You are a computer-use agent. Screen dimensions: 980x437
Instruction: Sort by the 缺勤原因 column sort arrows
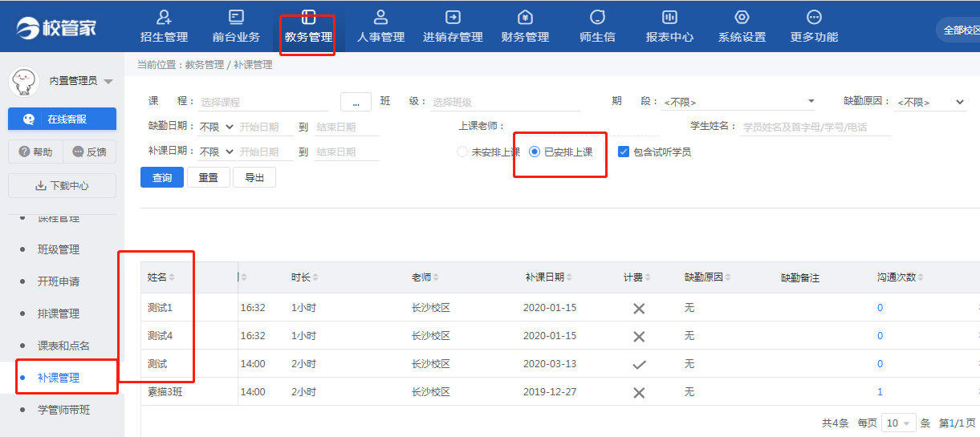coord(728,277)
